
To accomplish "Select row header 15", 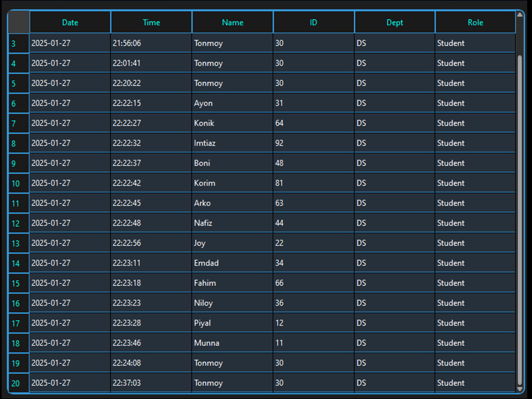I will click(x=19, y=284).
